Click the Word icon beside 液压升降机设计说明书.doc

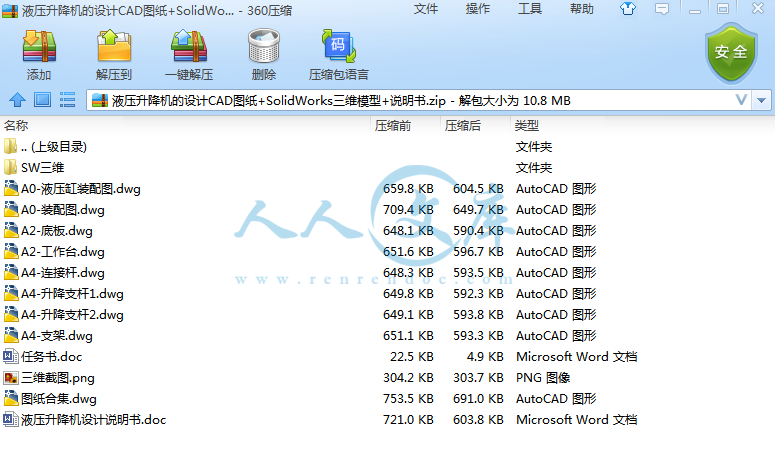(x=10, y=420)
